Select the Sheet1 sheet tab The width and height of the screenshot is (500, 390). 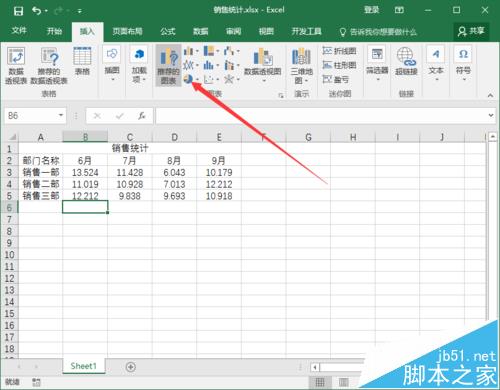(x=84, y=366)
